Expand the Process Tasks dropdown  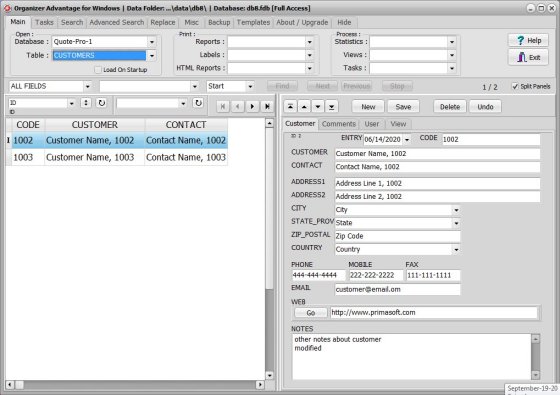point(452,68)
